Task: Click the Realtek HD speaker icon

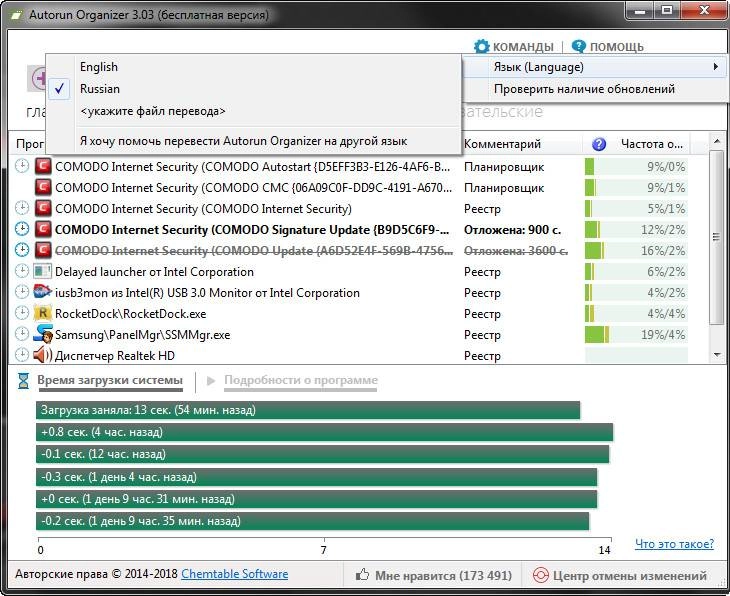Action: pos(42,355)
